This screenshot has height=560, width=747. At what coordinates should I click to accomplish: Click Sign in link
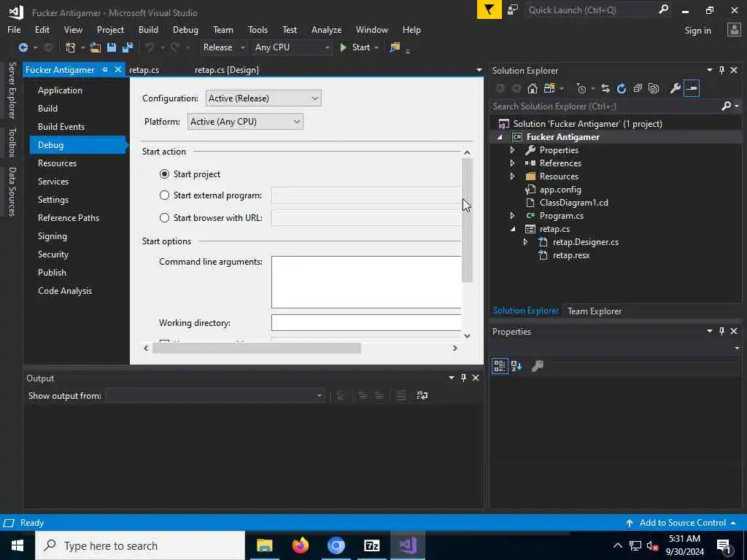697,31
